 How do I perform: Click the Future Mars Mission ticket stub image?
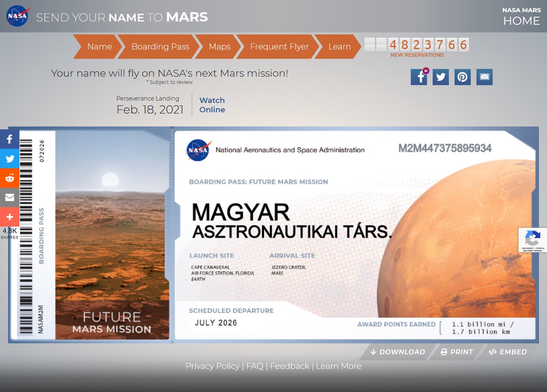point(112,235)
